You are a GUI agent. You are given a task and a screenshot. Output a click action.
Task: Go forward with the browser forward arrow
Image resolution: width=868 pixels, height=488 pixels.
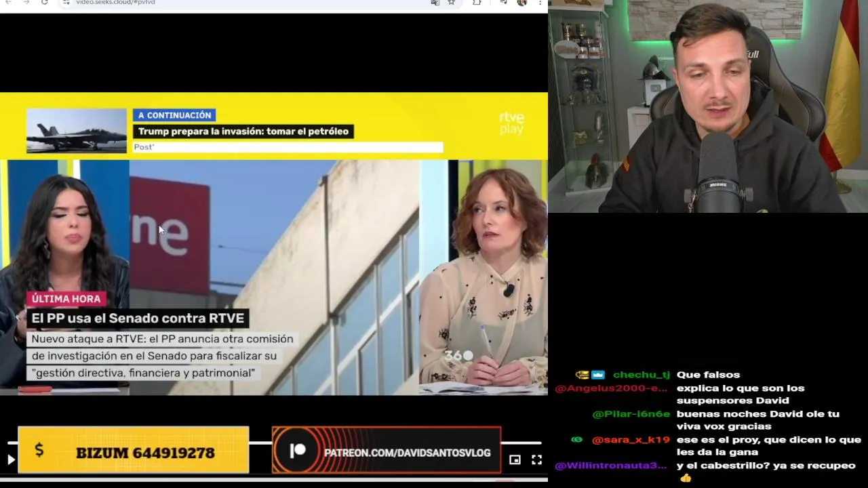click(x=26, y=3)
